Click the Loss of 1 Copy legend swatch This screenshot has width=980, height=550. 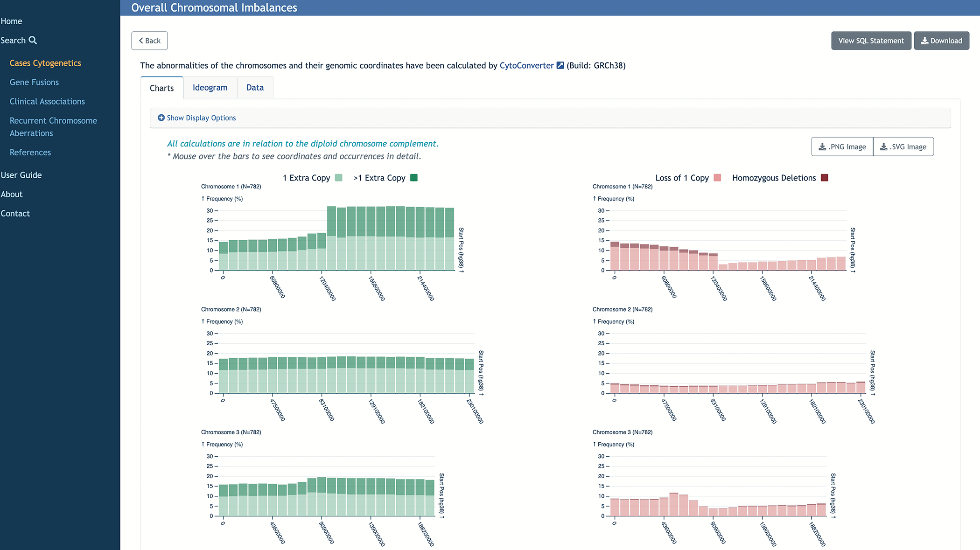tap(718, 178)
